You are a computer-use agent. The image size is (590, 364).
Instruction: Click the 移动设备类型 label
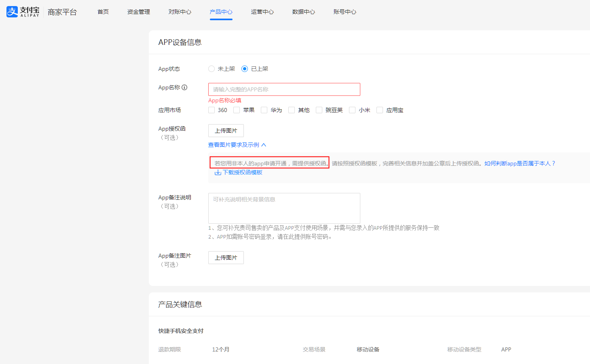[464, 349]
